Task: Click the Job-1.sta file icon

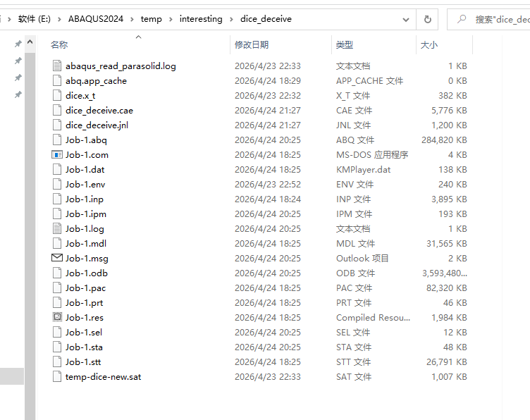Action: click(x=57, y=347)
